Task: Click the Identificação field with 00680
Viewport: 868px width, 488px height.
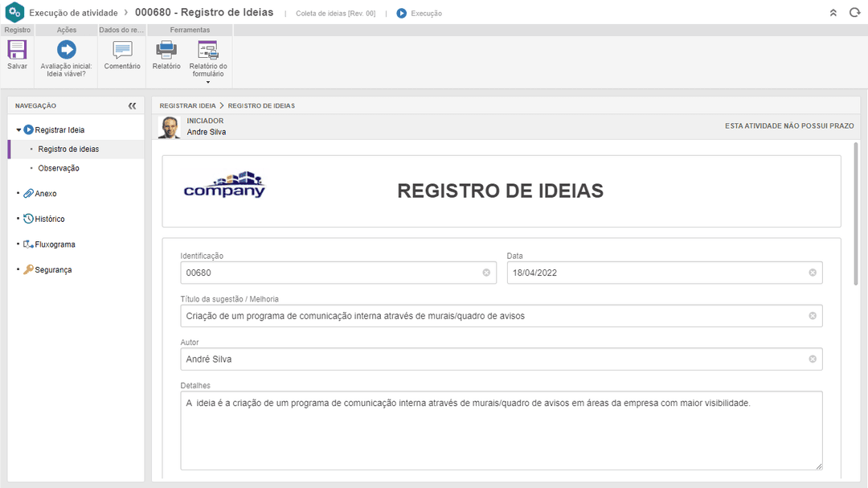Action: click(338, 273)
